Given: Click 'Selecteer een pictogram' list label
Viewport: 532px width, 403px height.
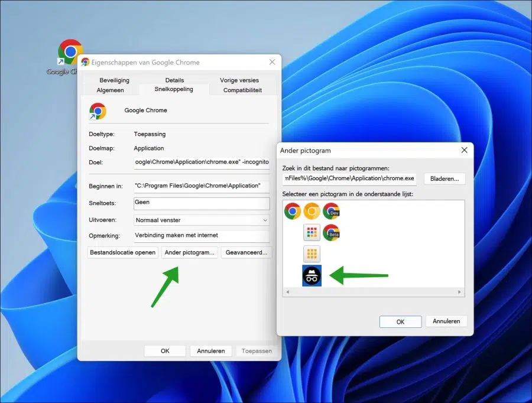Looking at the screenshot, I should (348, 194).
